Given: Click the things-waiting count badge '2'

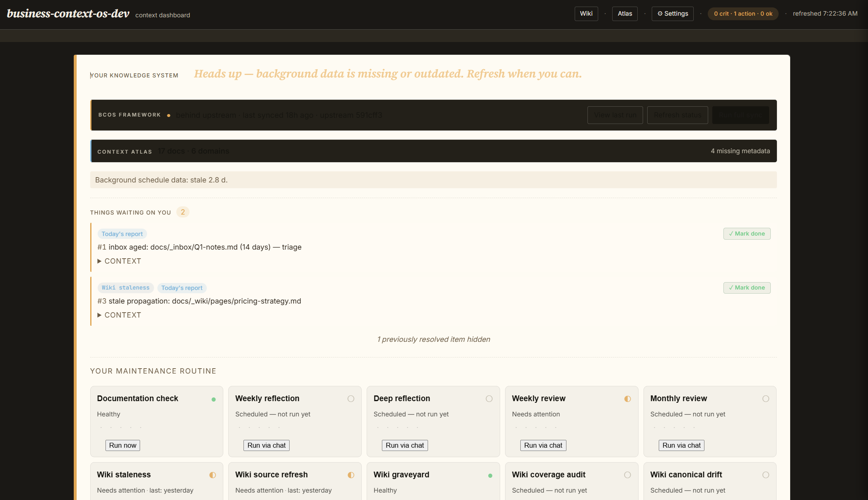Looking at the screenshot, I should [x=183, y=212].
